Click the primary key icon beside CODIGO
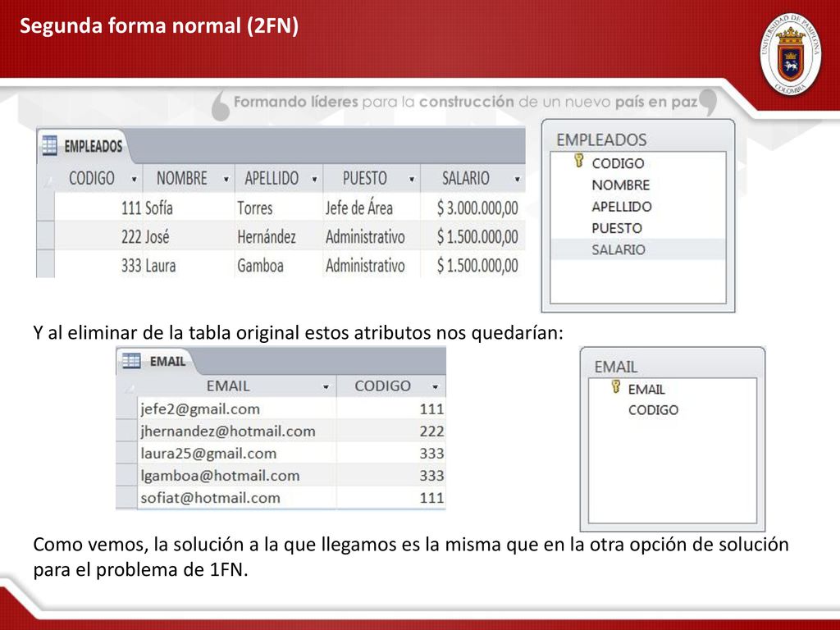 point(578,160)
